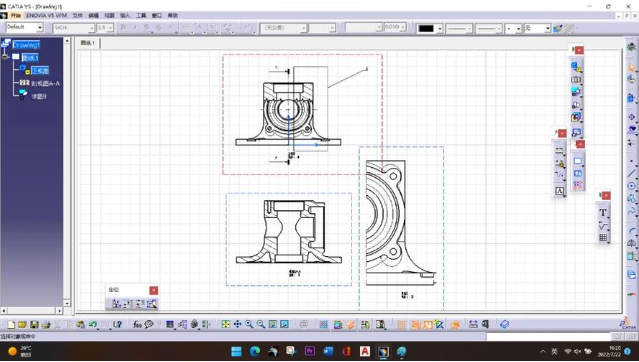The image size is (639, 362).
Task: Click the Line tool on right toolbar
Action: pyautogui.click(x=632, y=174)
